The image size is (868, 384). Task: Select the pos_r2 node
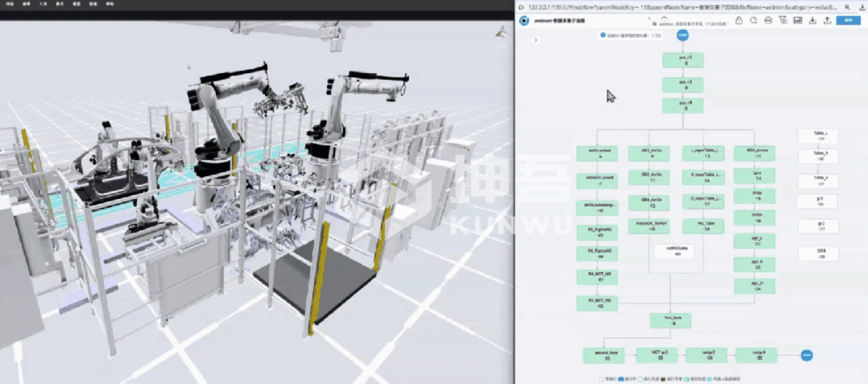683,60
